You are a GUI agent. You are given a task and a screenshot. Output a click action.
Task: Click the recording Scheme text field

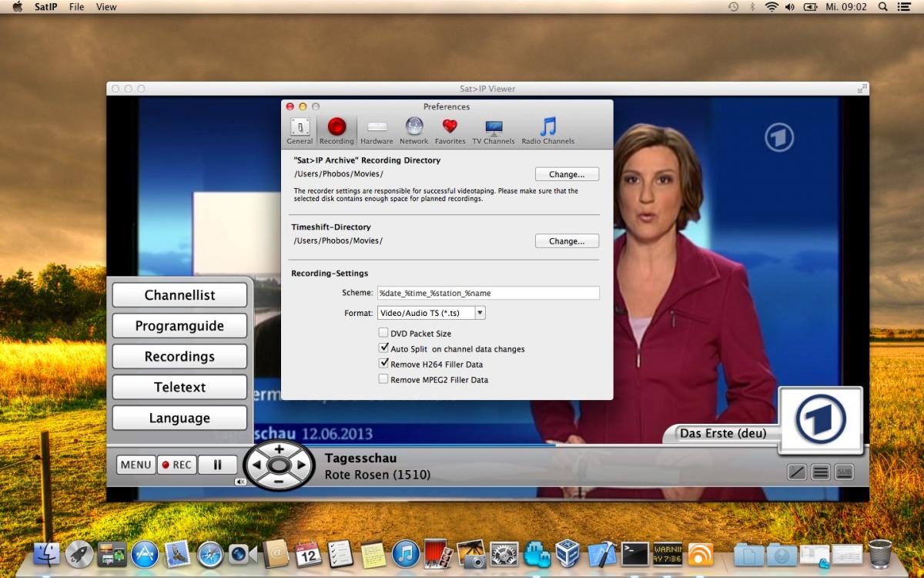coord(487,293)
